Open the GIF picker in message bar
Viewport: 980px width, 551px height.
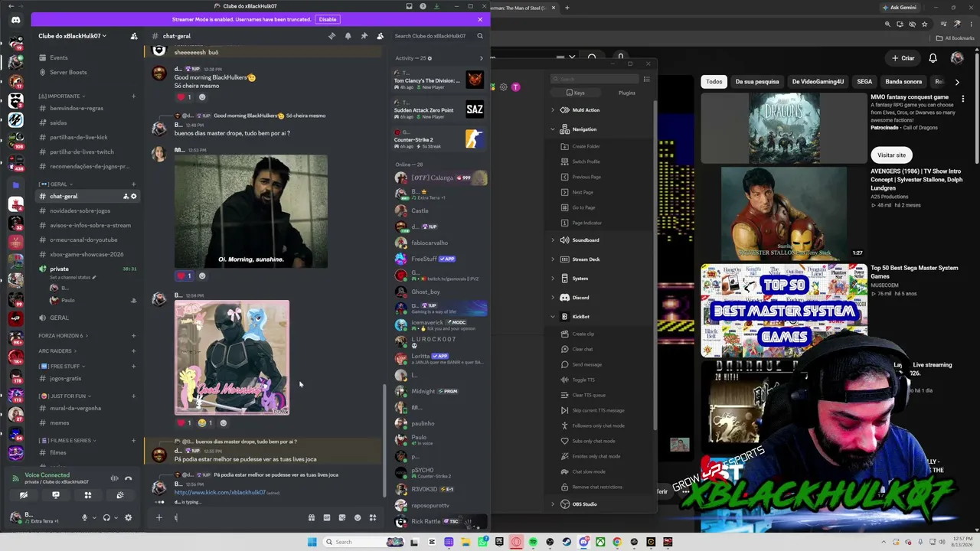(327, 517)
